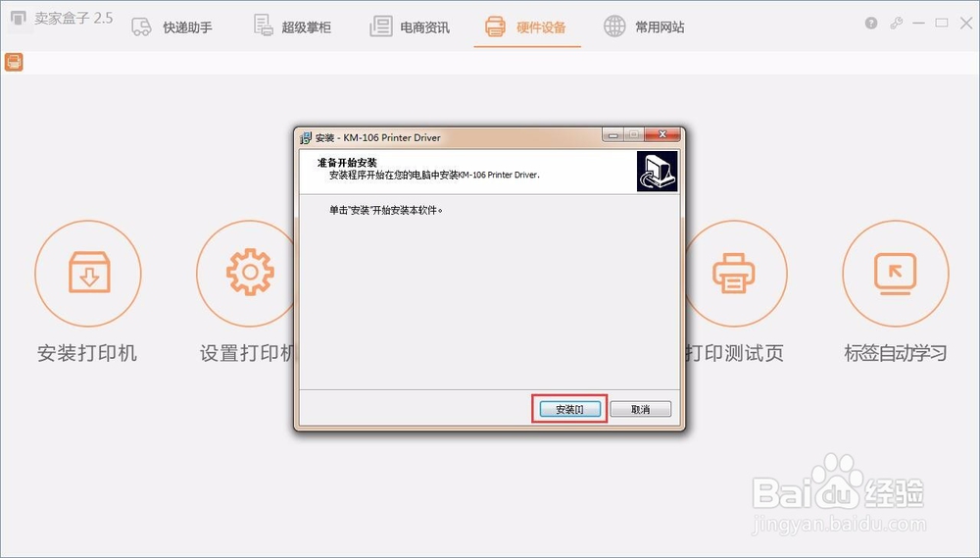Click the 标签自动学习 label
980x558 pixels.
[x=896, y=353]
